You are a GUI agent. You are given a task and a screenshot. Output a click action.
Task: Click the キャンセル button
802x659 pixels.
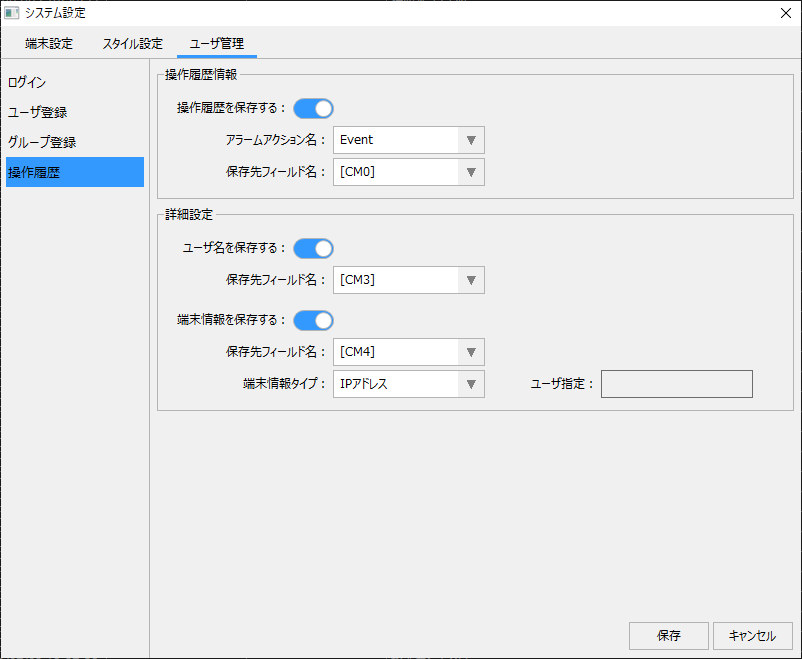pos(753,636)
